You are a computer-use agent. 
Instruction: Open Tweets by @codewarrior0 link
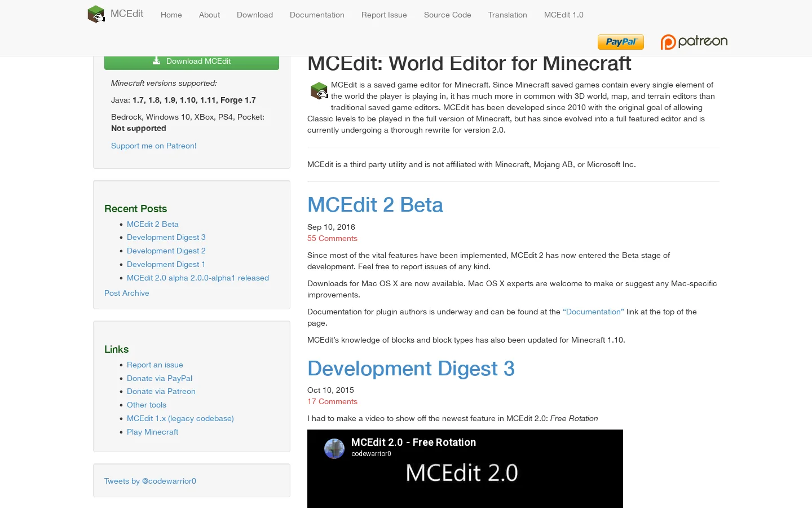[x=151, y=481]
